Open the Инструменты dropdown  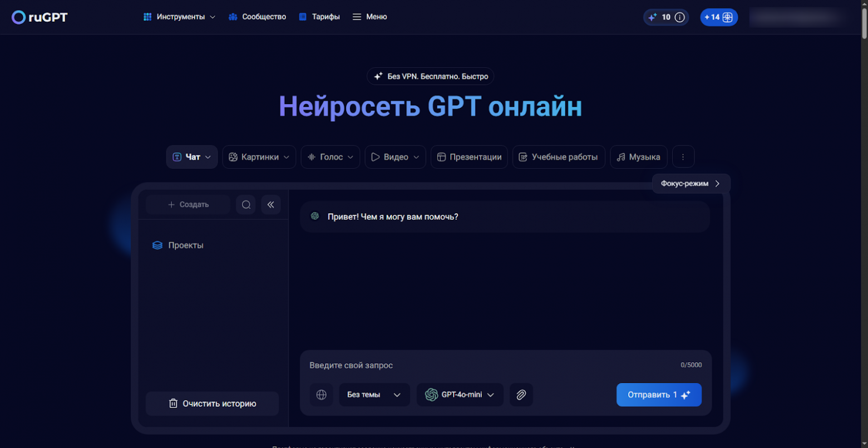(x=179, y=17)
